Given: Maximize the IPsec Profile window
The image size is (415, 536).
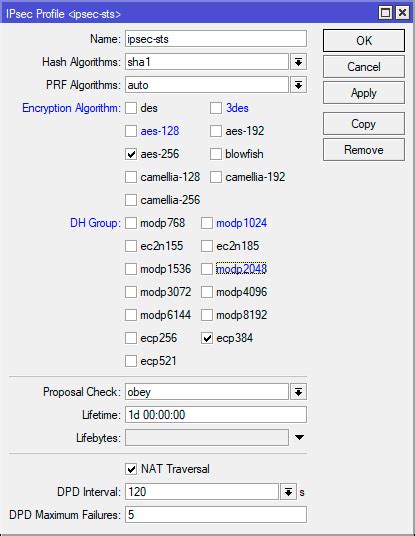Looking at the screenshot, I should click(386, 13).
